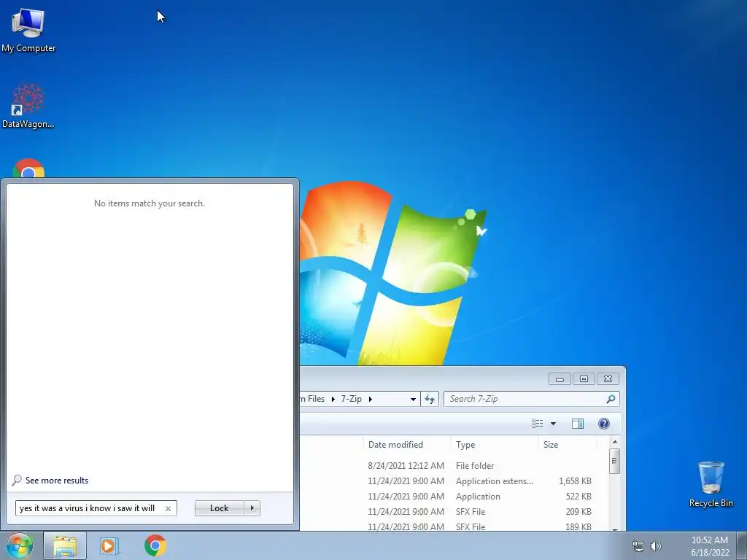Click the magnifier in the Search 7-Zip box

pos(611,399)
